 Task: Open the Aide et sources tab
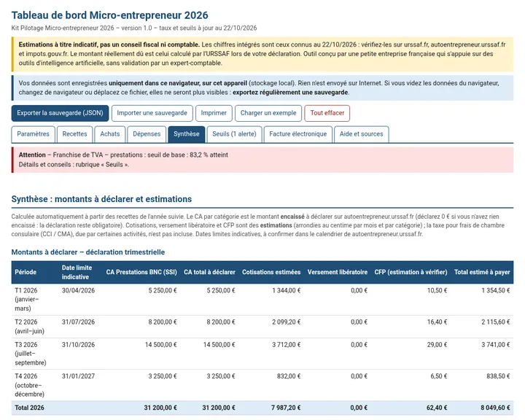coord(361,134)
